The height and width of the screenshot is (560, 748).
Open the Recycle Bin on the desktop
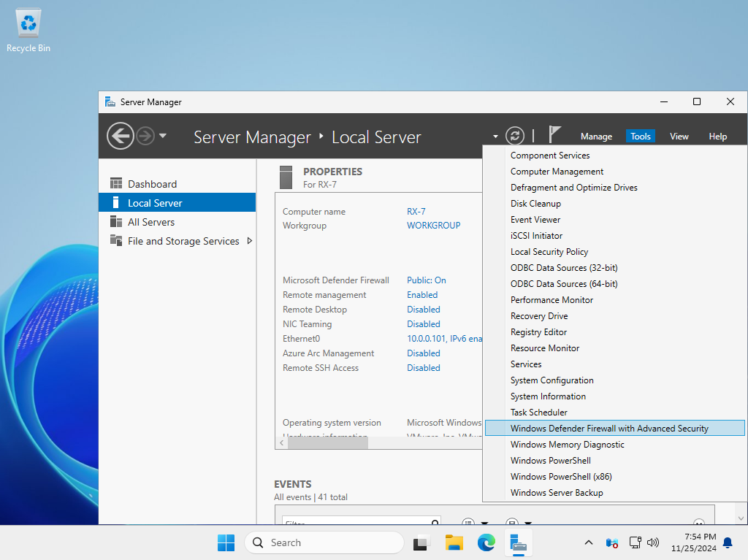click(x=27, y=22)
